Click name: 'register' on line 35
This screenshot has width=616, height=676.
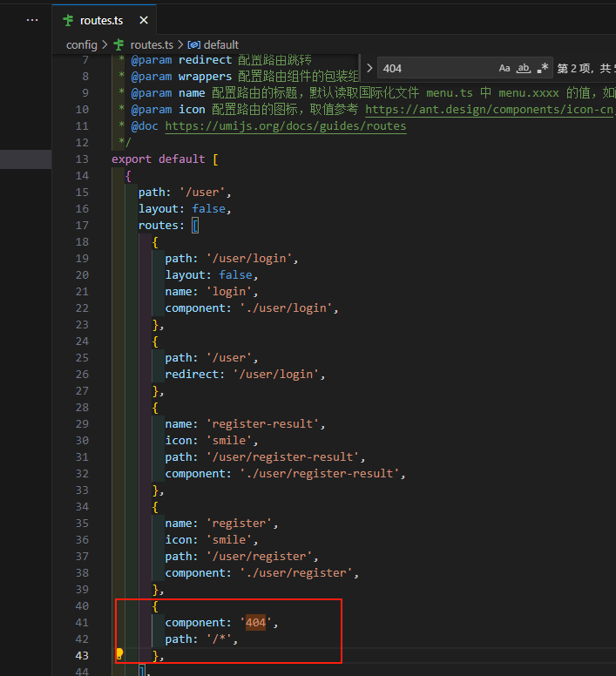coord(221,524)
